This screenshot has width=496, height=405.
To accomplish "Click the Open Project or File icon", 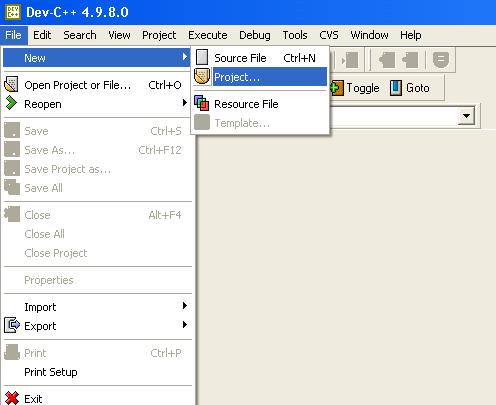I will (x=12, y=85).
